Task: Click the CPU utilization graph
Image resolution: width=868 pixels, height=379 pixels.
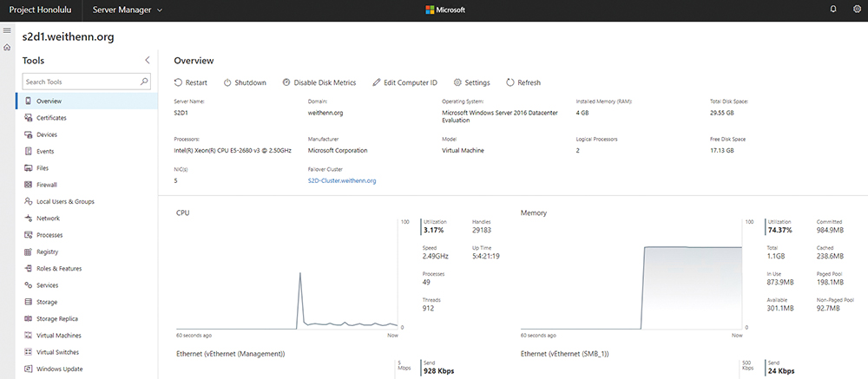Action: tap(287, 274)
